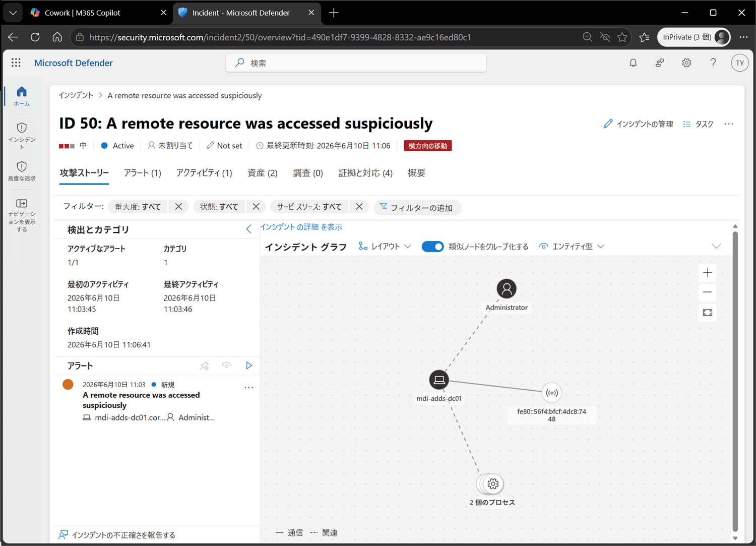Click the インシデント の詳細 を表示 link
The width and height of the screenshot is (756, 546).
301,227
